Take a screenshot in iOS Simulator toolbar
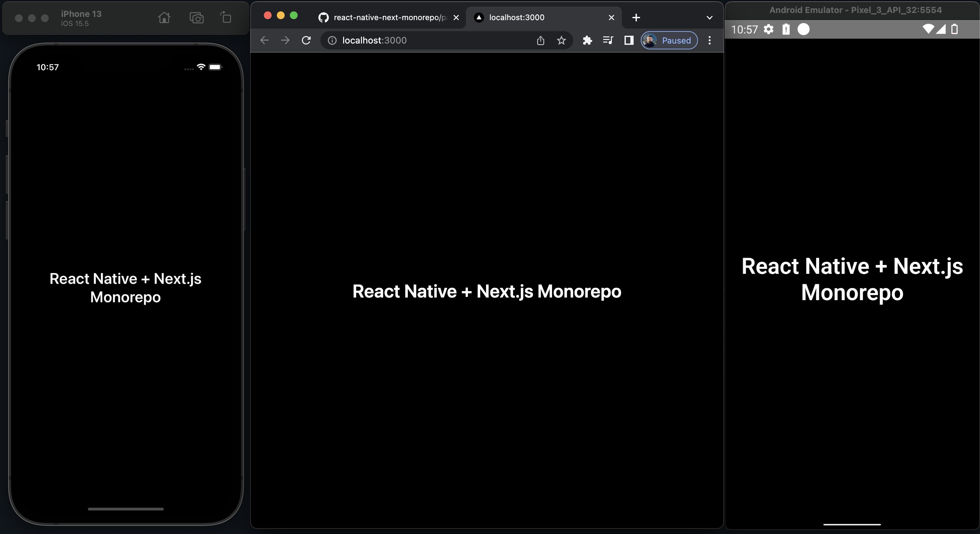Screen dimensions: 980x534 [x=197, y=18]
